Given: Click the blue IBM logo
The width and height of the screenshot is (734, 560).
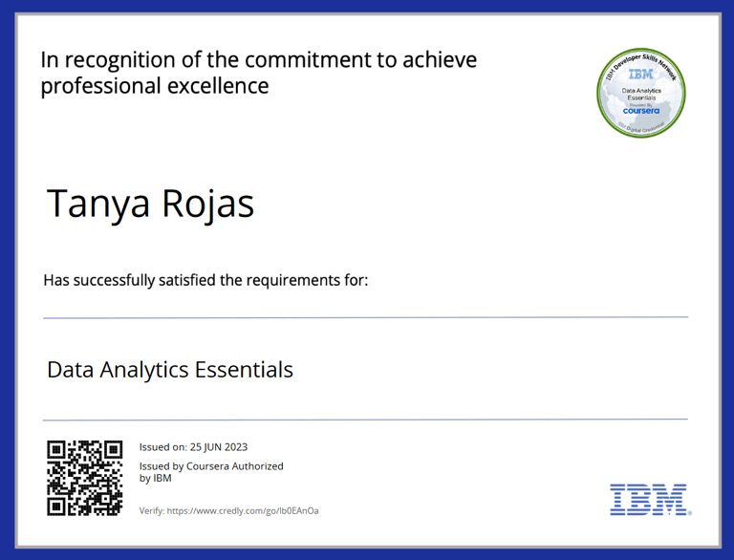Looking at the screenshot, I should 650,500.
